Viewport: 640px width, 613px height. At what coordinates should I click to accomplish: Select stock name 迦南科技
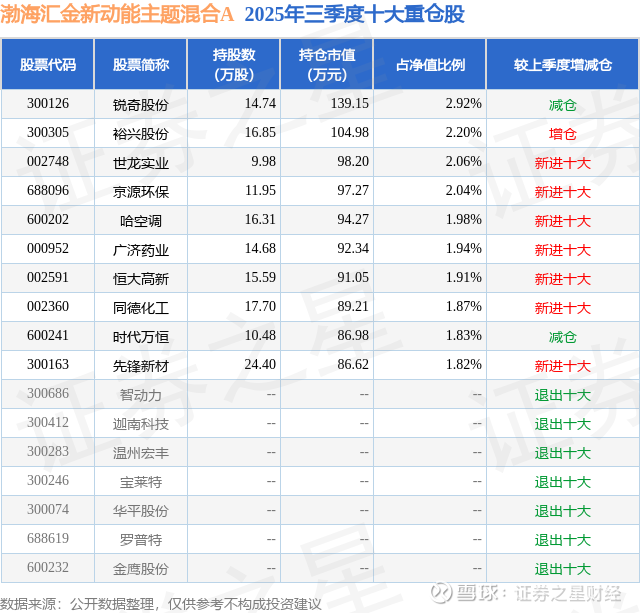pyautogui.click(x=141, y=424)
